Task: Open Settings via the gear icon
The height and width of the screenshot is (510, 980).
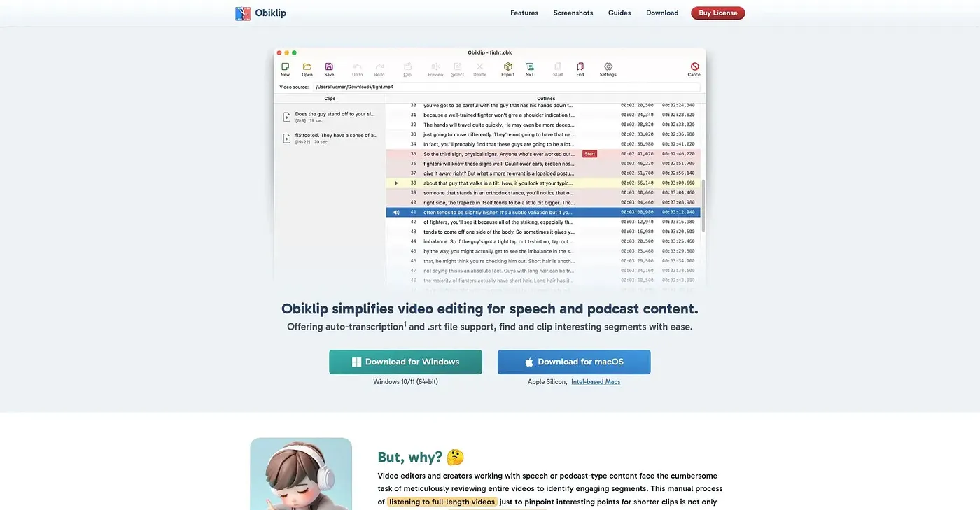Action: point(608,66)
